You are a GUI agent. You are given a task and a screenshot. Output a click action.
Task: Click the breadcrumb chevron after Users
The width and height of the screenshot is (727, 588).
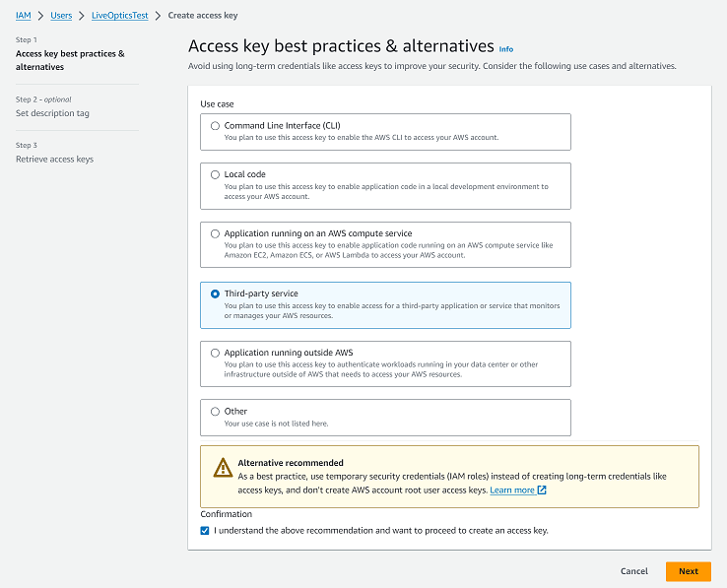(x=82, y=16)
